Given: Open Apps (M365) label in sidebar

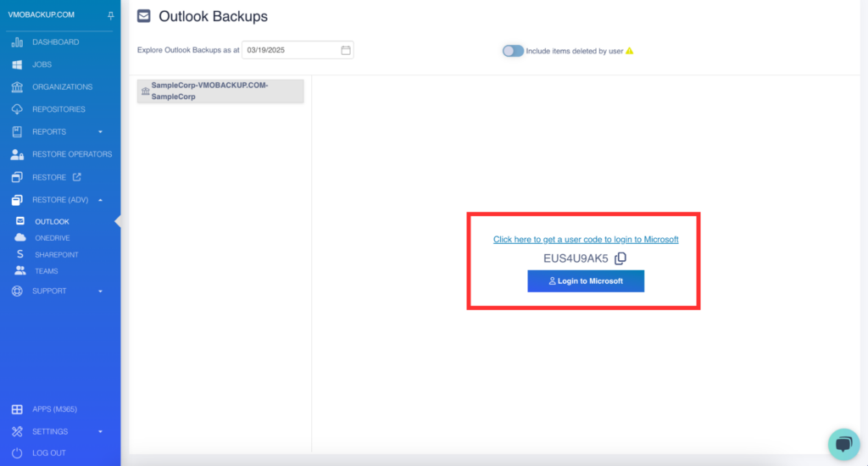Looking at the screenshot, I should coord(54,409).
